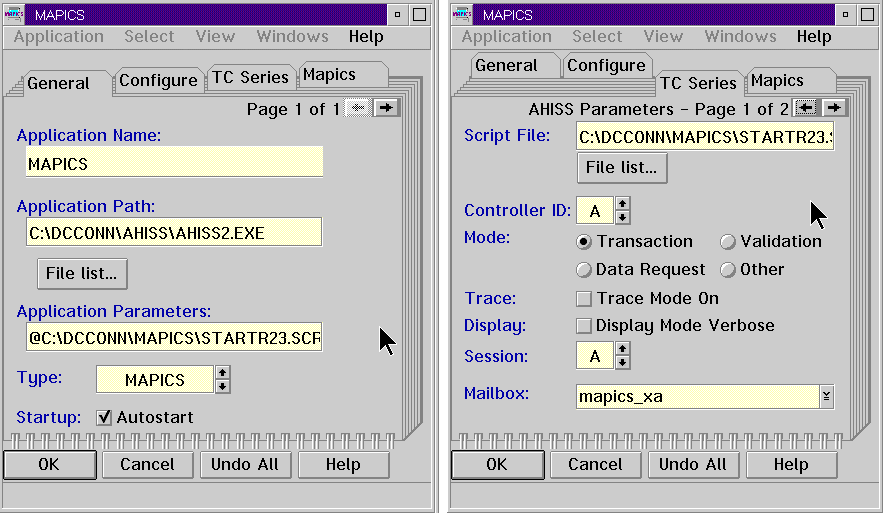
Task: Click Session spinner up arrow
Action: coord(622,349)
